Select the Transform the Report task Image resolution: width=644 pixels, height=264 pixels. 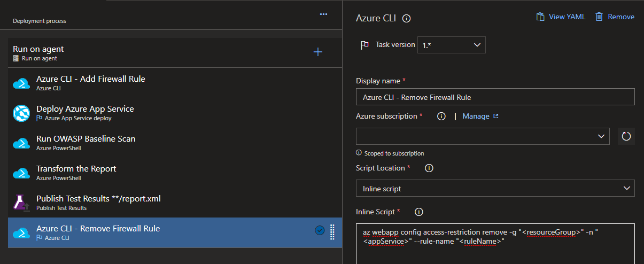(175, 173)
